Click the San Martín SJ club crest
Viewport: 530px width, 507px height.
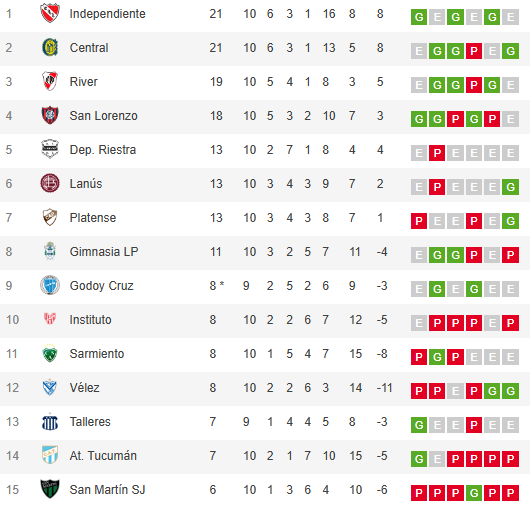click(x=50, y=489)
